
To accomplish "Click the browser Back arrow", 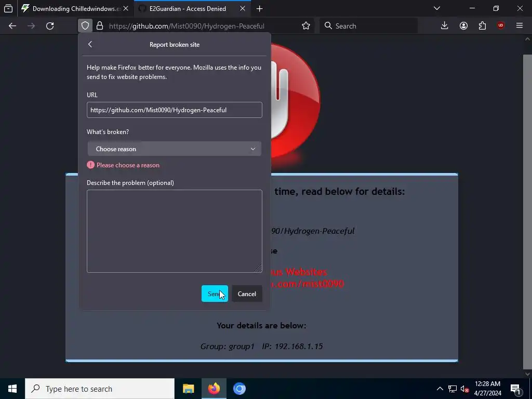I will pyautogui.click(x=12, y=26).
